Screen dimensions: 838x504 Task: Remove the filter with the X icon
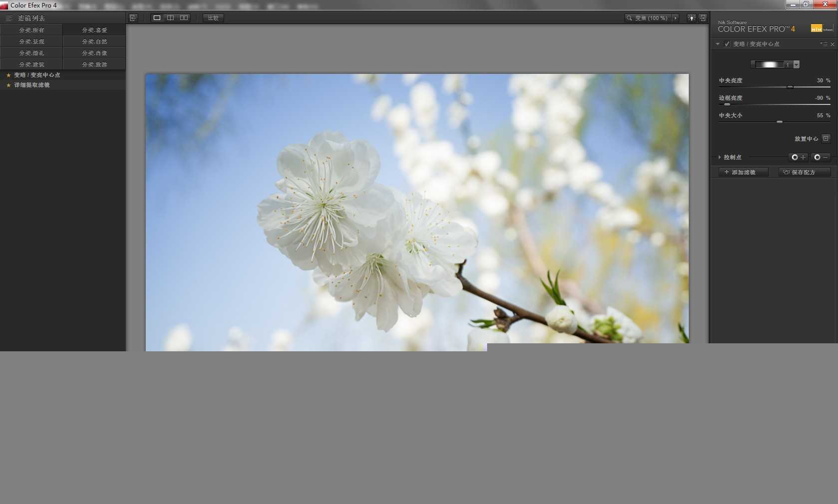pyautogui.click(x=833, y=44)
